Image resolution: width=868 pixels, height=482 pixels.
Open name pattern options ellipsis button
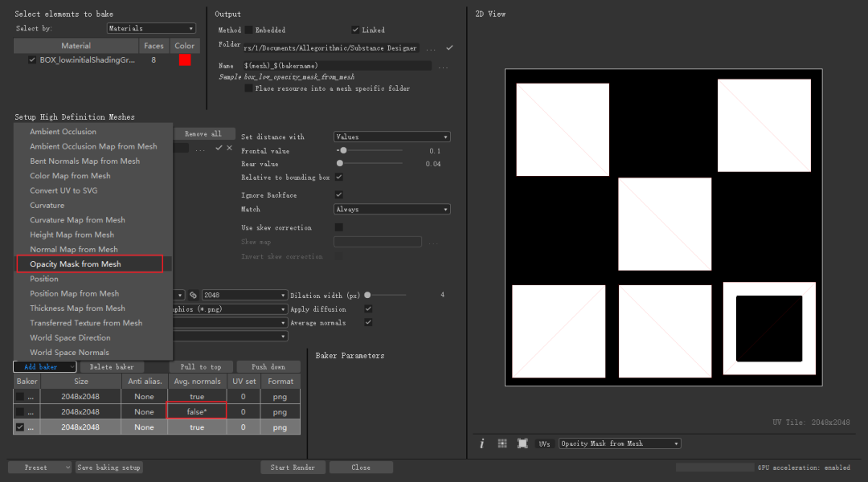pyautogui.click(x=443, y=67)
